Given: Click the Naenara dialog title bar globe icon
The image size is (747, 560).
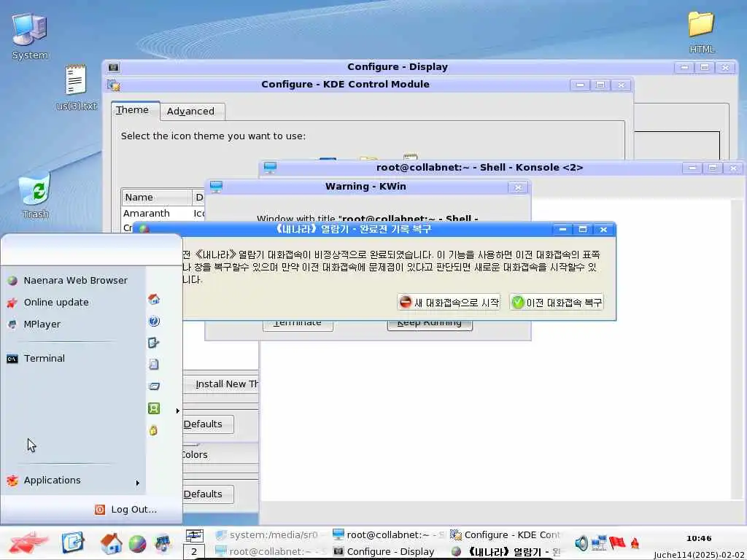Looking at the screenshot, I should tap(144, 229).
